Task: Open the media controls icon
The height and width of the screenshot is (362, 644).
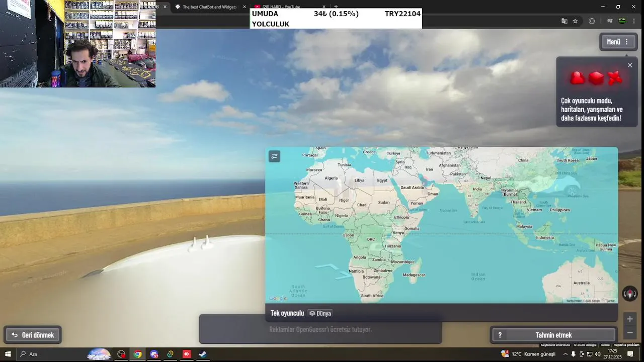Action: [610, 21]
